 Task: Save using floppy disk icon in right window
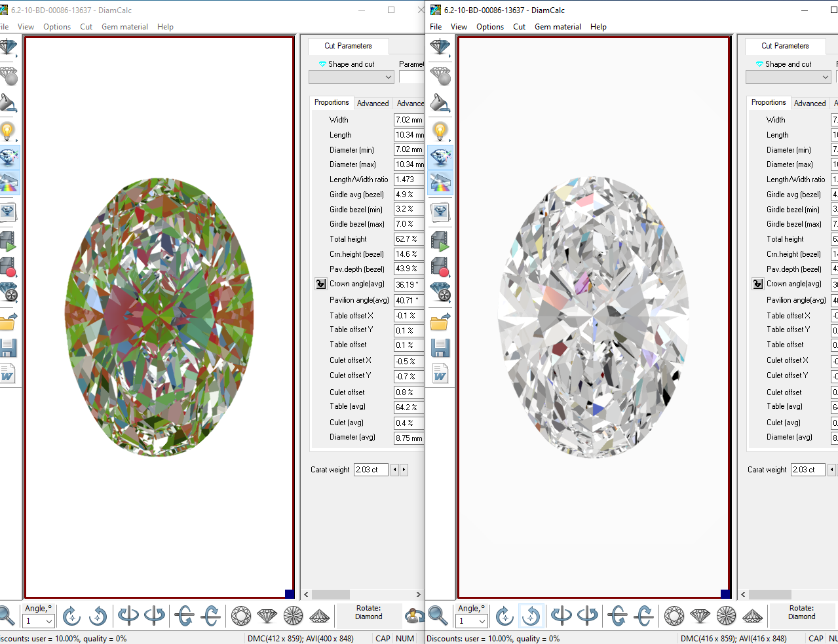click(440, 348)
